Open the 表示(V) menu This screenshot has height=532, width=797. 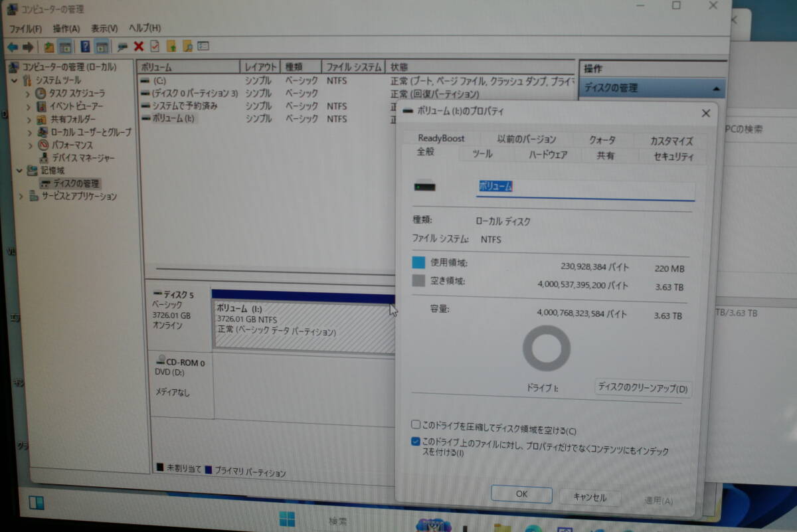click(104, 29)
